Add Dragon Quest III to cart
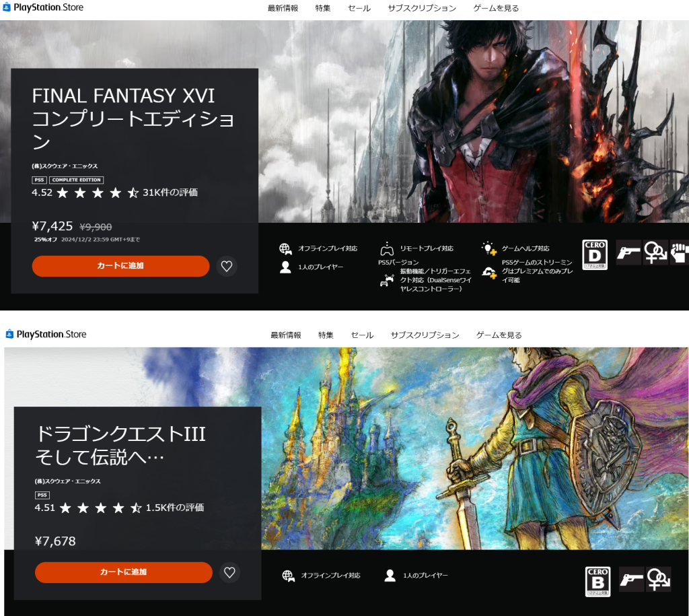Screen dimensions: 689x616 (x=124, y=572)
